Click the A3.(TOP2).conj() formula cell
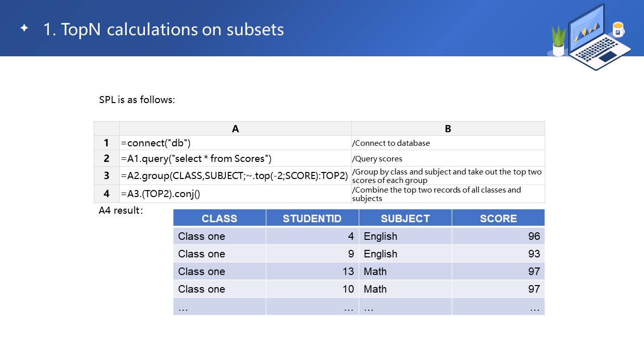This screenshot has height=362, width=644. click(235, 194)
